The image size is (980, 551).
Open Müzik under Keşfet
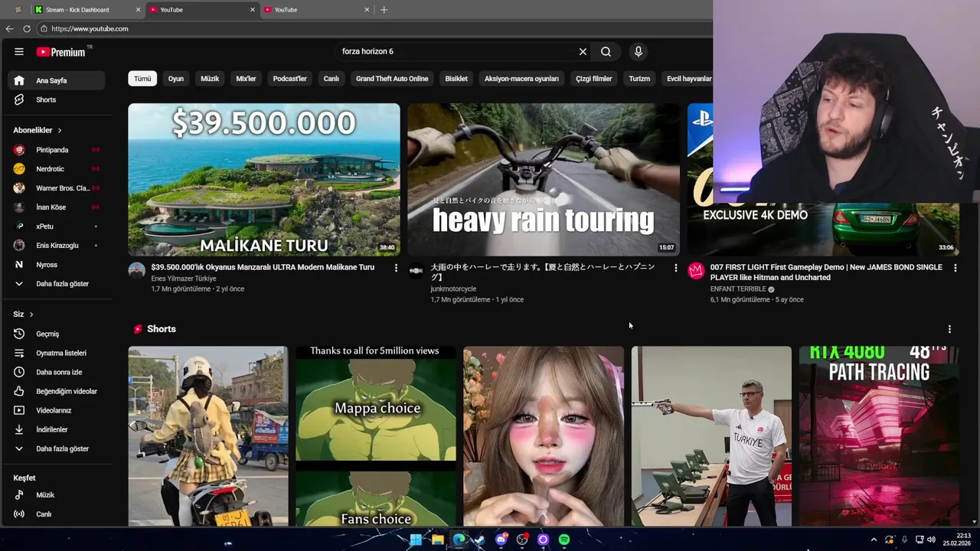[x=57, y=495]
